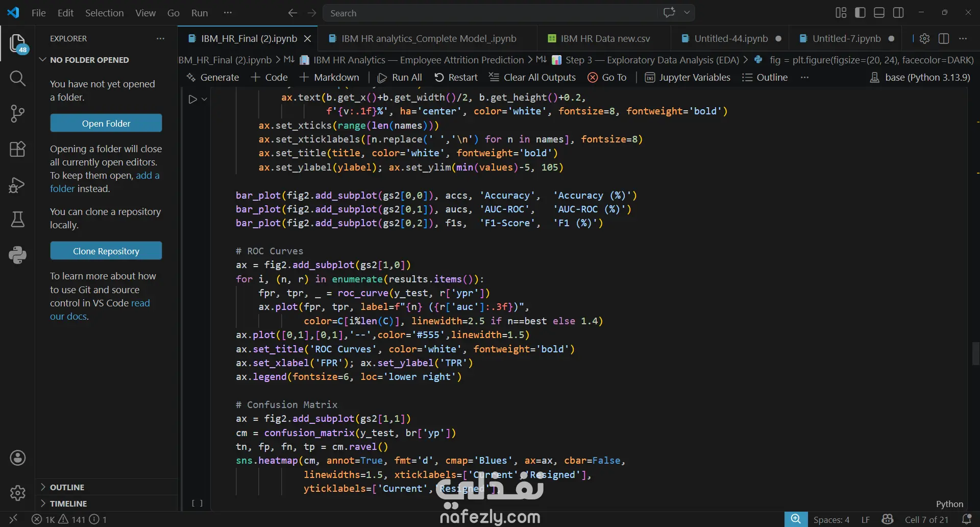This screenshot has height=527, width=980.
Task: Open the Accounts menu icon
Action: [x=18, y=458]
